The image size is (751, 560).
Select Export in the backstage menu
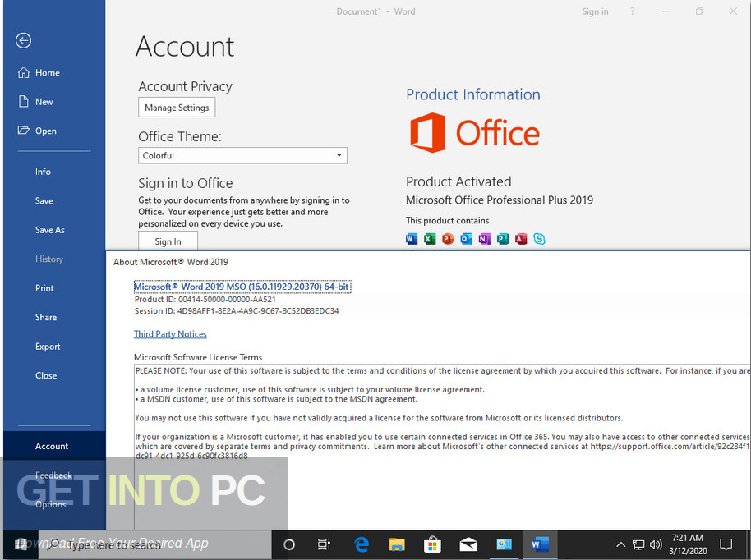pos(48,347)
